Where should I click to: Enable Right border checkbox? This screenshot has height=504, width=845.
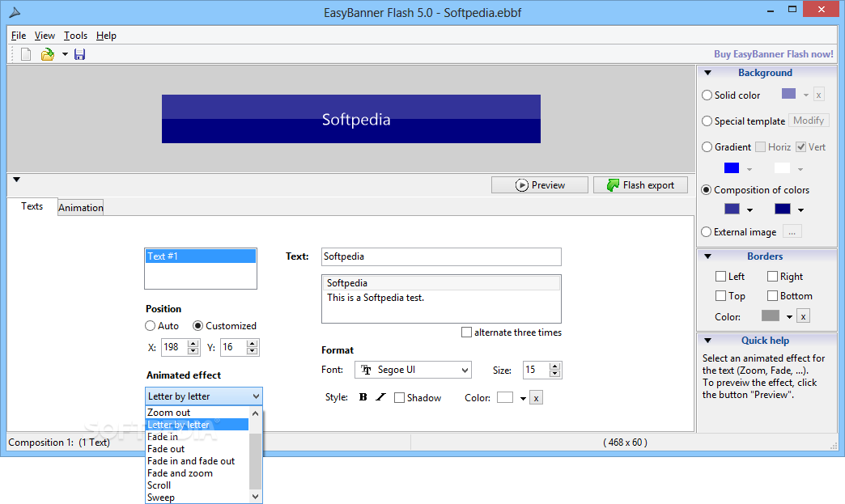(x=772, y=277)
